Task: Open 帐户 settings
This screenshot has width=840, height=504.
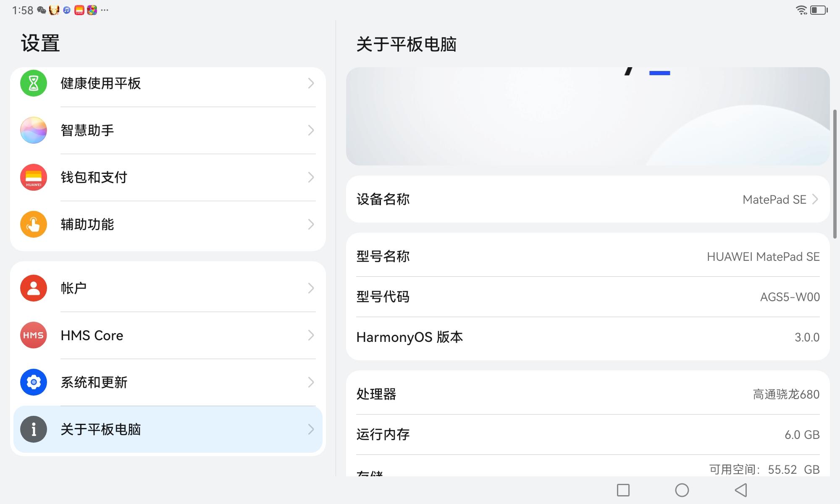Action: point(168,288)
